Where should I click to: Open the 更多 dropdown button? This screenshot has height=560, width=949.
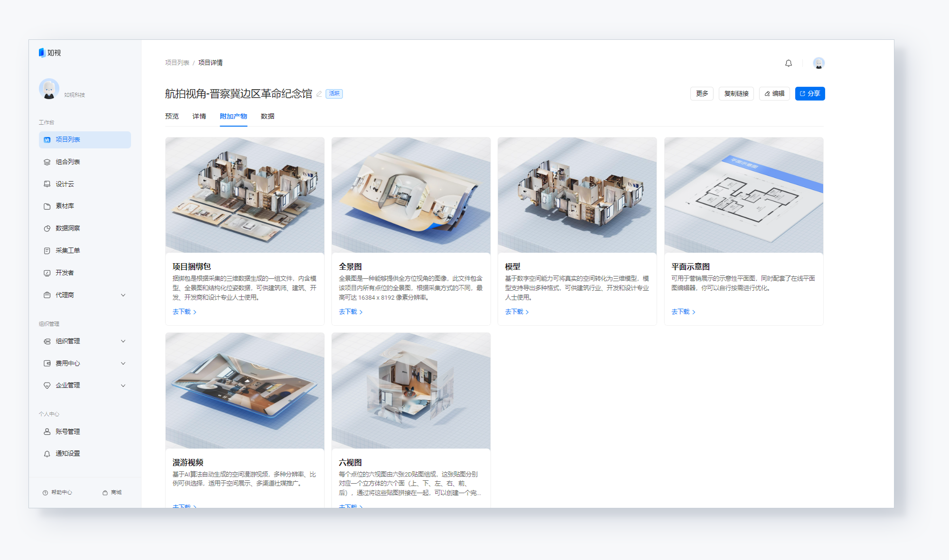(702, 94)
